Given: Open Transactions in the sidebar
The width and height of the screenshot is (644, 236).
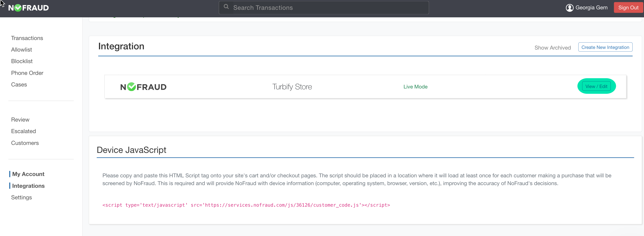Looking at the screenshot, I should (x=27, y=38).
